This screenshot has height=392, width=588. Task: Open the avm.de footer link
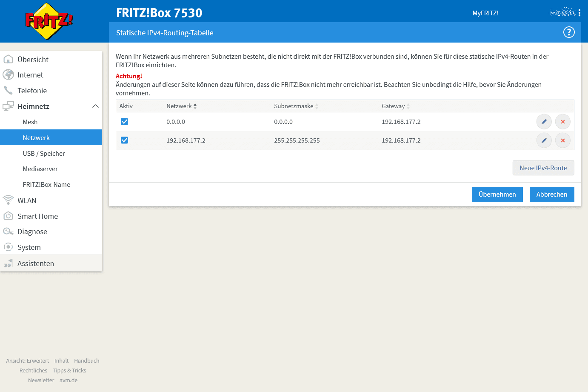69,380
